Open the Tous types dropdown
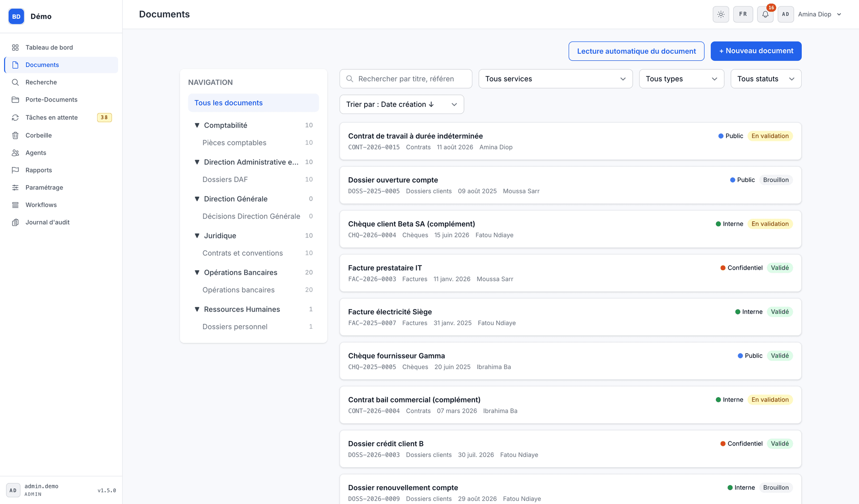This screenshot has width=859, height=504. tap(681, 79)
